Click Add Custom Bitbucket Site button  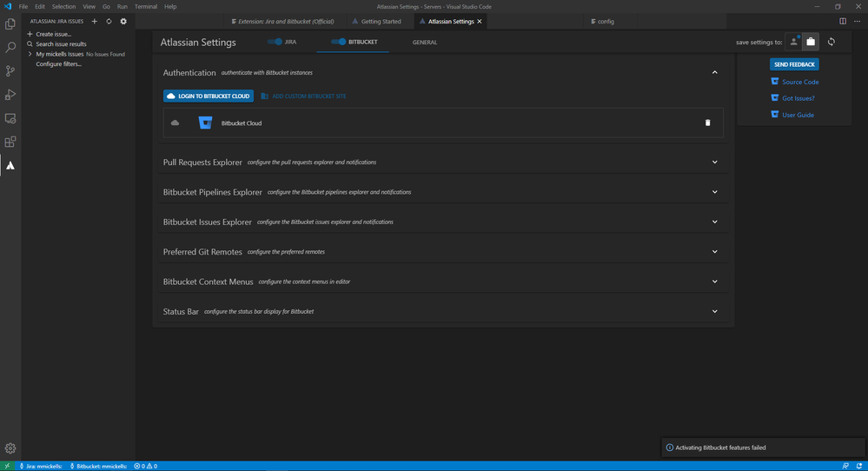[304, 96]
